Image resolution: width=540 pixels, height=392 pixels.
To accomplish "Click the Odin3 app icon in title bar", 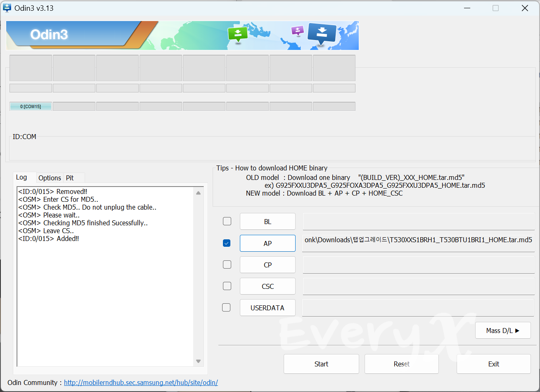I will [7, 8].
